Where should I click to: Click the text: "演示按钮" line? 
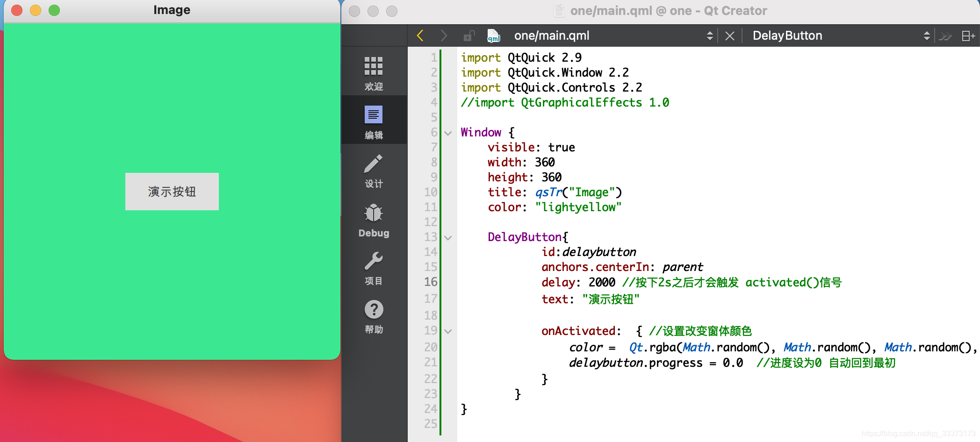point(590,299)
